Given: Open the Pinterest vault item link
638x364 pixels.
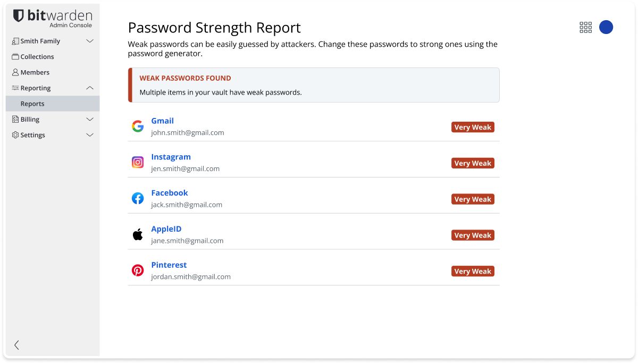Looking at the screenshot, I should (x=169, y=265).
